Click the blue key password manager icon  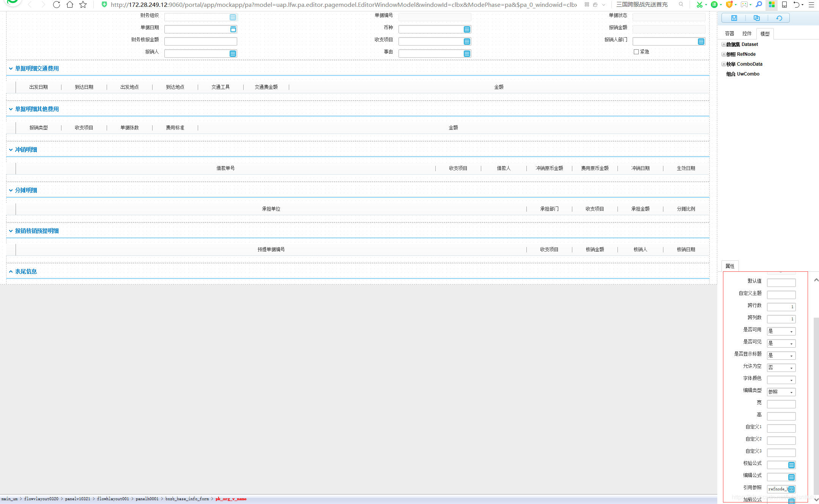(759, 5)
